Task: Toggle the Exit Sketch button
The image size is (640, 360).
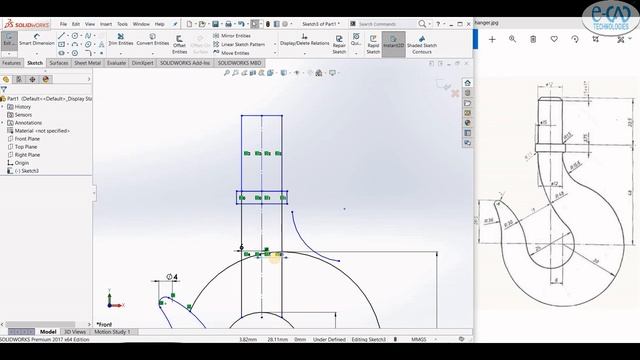Action: pyautogui.click(x=9, y=40)
